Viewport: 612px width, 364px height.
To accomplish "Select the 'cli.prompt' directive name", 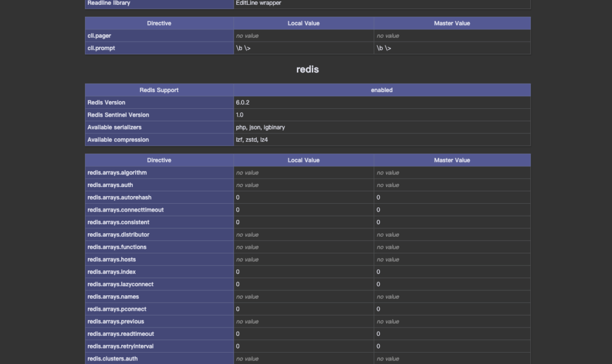I will (x=101, y=48).
